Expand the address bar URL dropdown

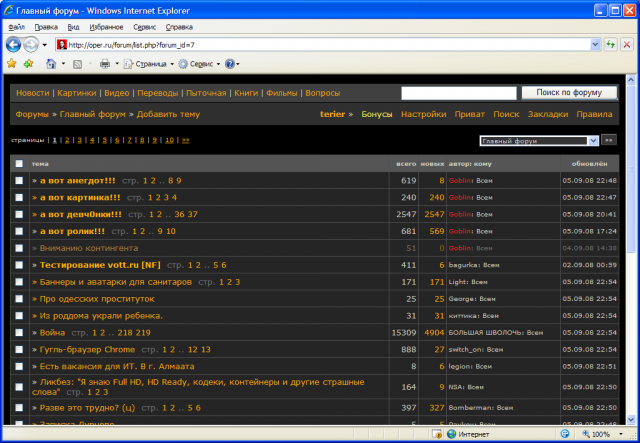pyautogui.click(x=596, y=45)
